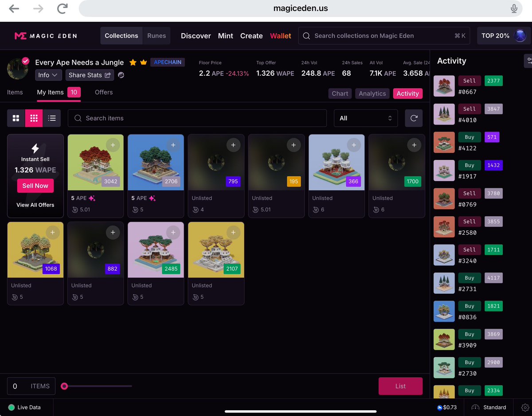Go back with the browser back arrow
Viewport: 532px width, 416px height.
coord(14,8)
